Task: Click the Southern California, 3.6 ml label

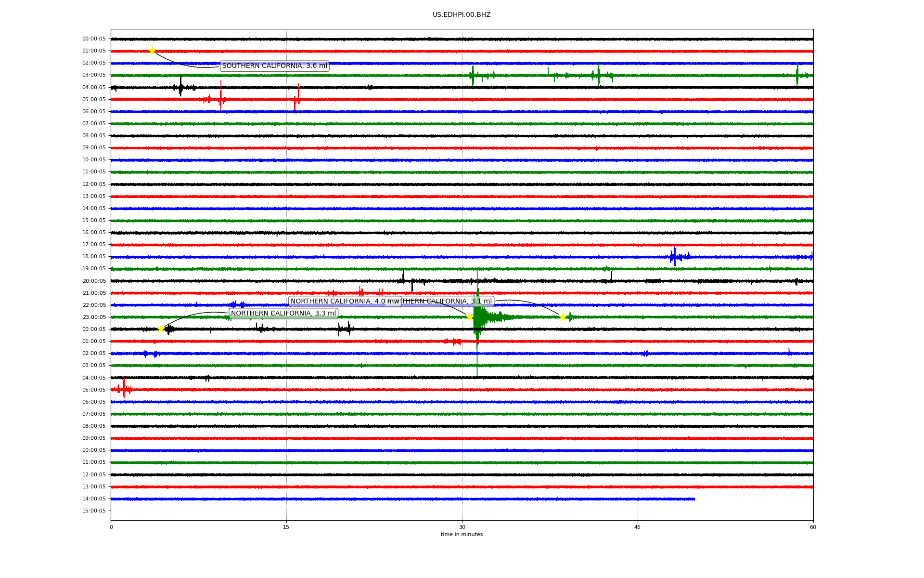Action: pyautogui.click(x=274, y=66)
